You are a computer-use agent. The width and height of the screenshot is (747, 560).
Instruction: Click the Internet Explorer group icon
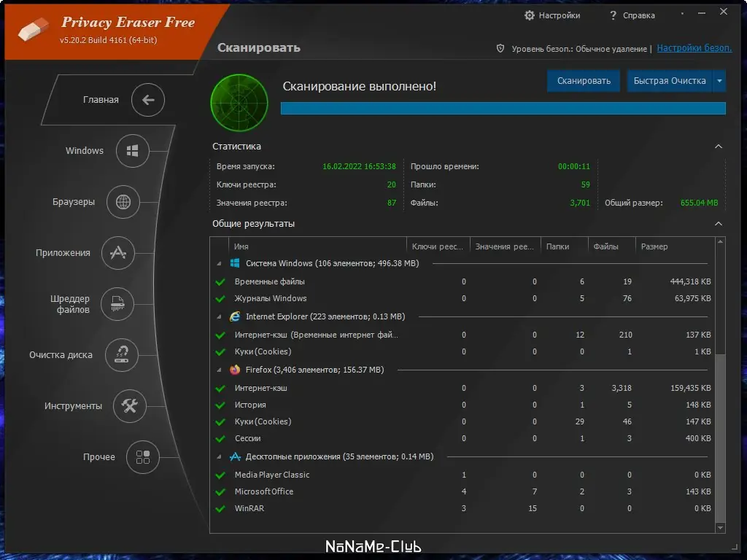point(235,316)
